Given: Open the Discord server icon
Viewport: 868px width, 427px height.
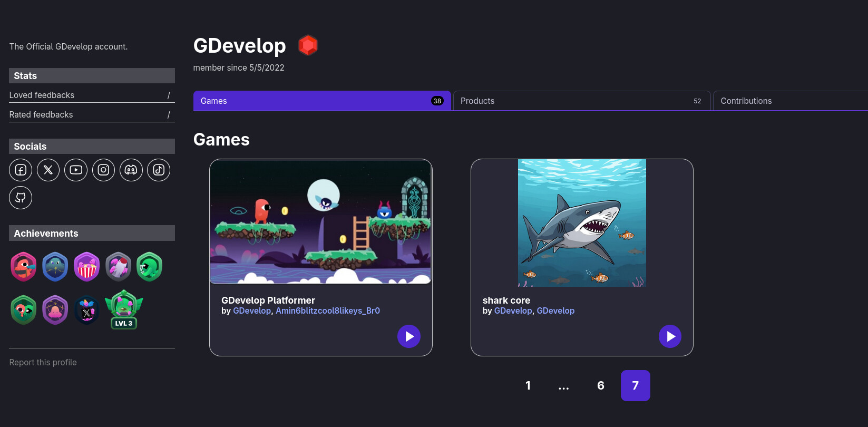Looking at the screenshot, I should [x=131, y=170].
